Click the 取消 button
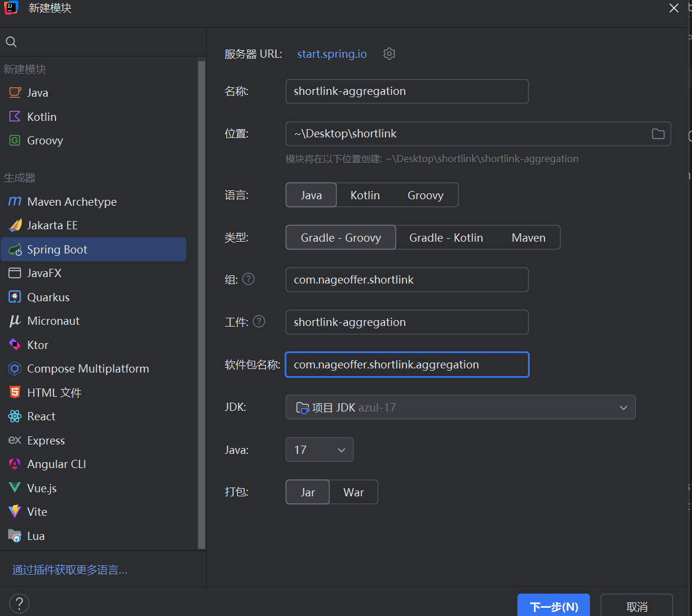The image size is (692, 616). (x=637, y=606)
